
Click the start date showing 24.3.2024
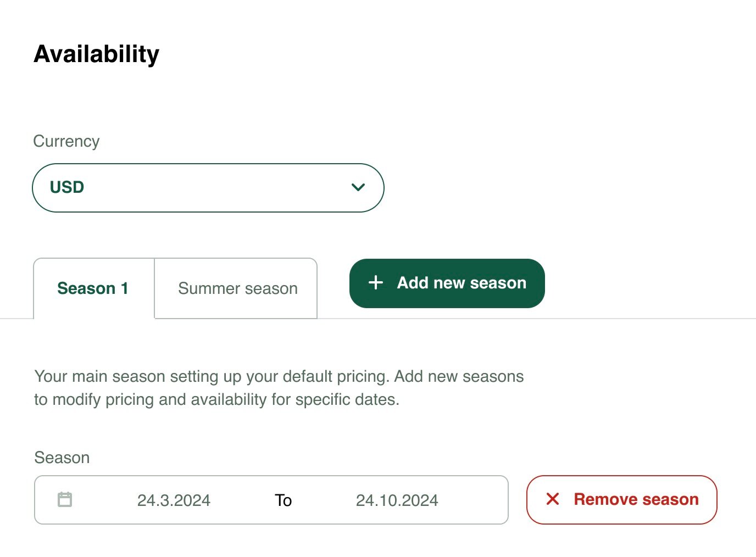coord(174,500)
